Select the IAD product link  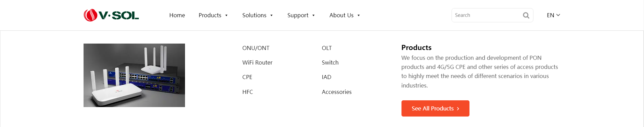(326, 77)
